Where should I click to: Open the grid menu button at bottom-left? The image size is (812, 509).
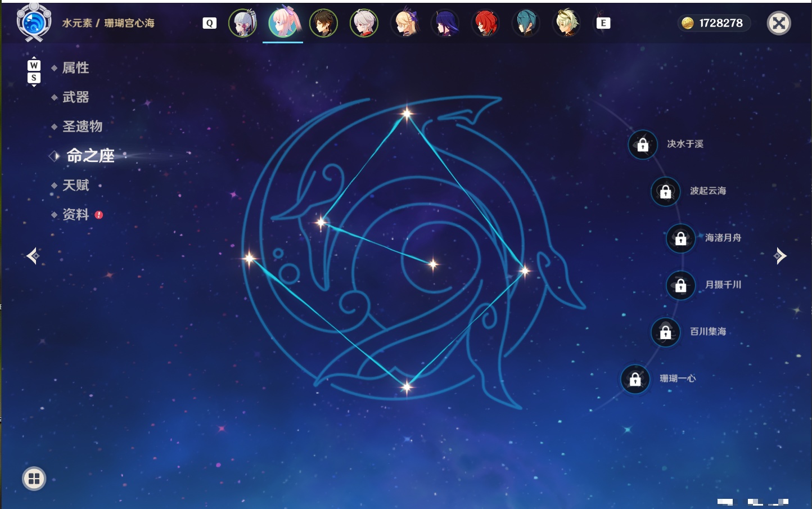[34, 479]
